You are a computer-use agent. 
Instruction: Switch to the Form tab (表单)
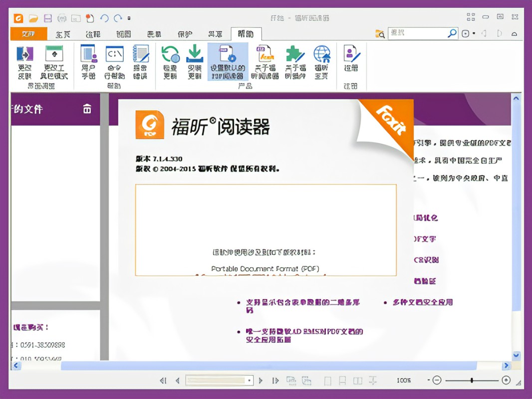(154, 34)
